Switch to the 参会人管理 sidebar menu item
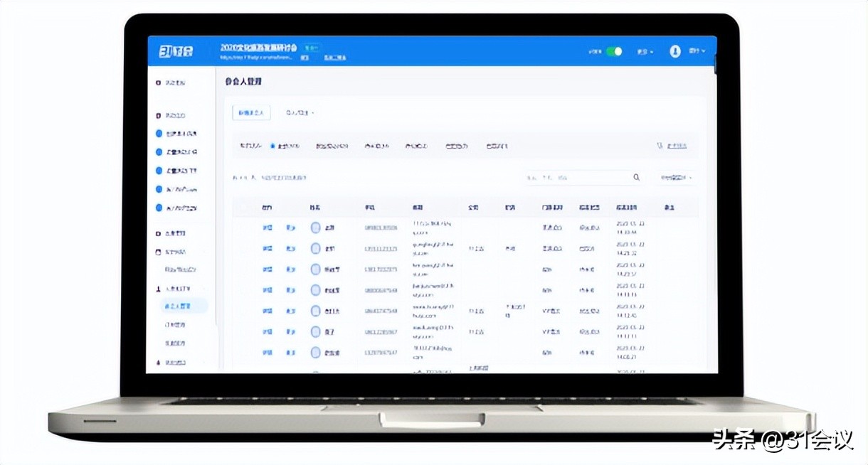Image resolution: width=868 pixels, height=465 pixels. (184, 306)
